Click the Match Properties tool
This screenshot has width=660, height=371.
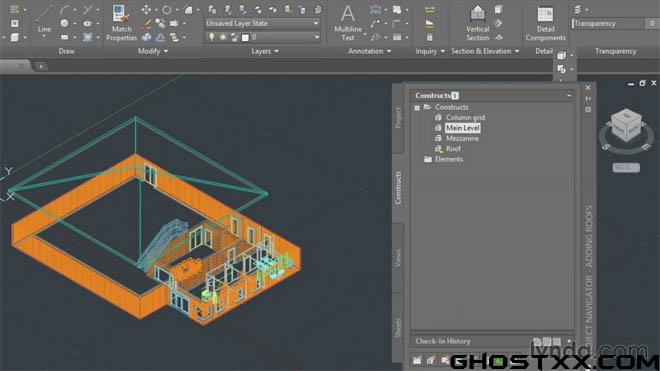pyautogui.click(x=121, y=23)
